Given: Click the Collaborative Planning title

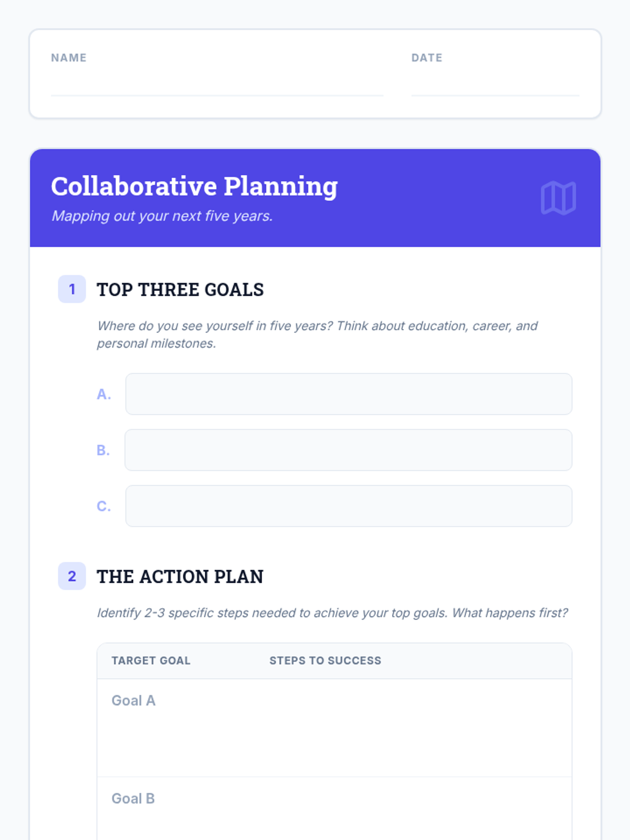Looking at the screenshot, I should 194,186.
